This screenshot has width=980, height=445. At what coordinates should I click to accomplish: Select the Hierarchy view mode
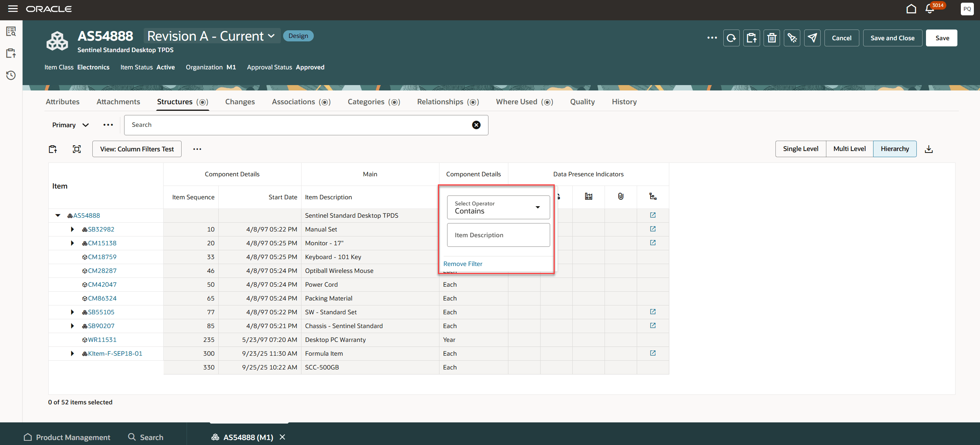895,149
